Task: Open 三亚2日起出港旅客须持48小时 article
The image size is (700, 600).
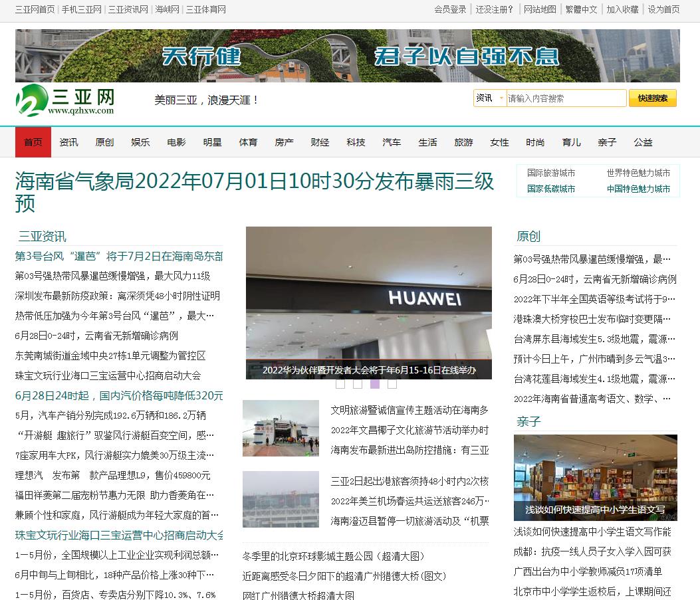Action: (x=409, y=481)
